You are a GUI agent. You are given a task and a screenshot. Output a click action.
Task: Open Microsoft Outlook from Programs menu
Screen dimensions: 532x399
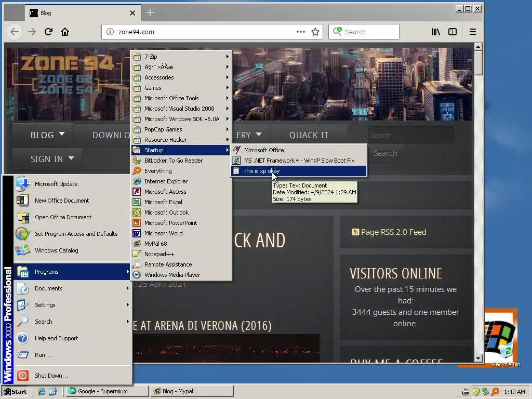(x=181, y=212)
